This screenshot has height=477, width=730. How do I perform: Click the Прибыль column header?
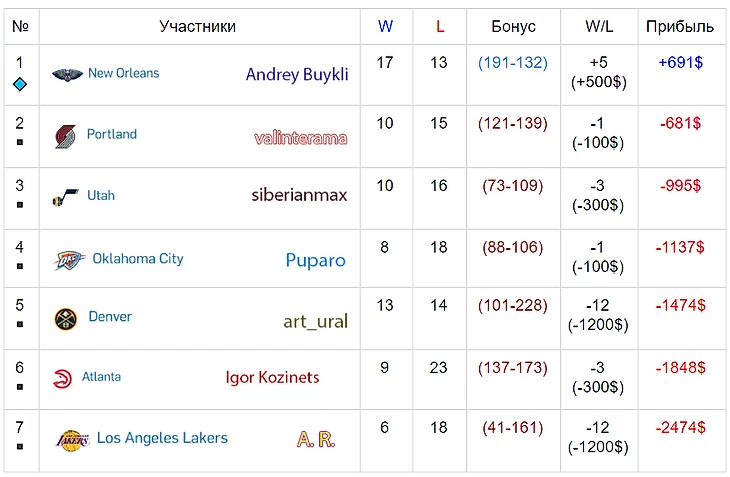pyautogui.click(x=680, y=27)
